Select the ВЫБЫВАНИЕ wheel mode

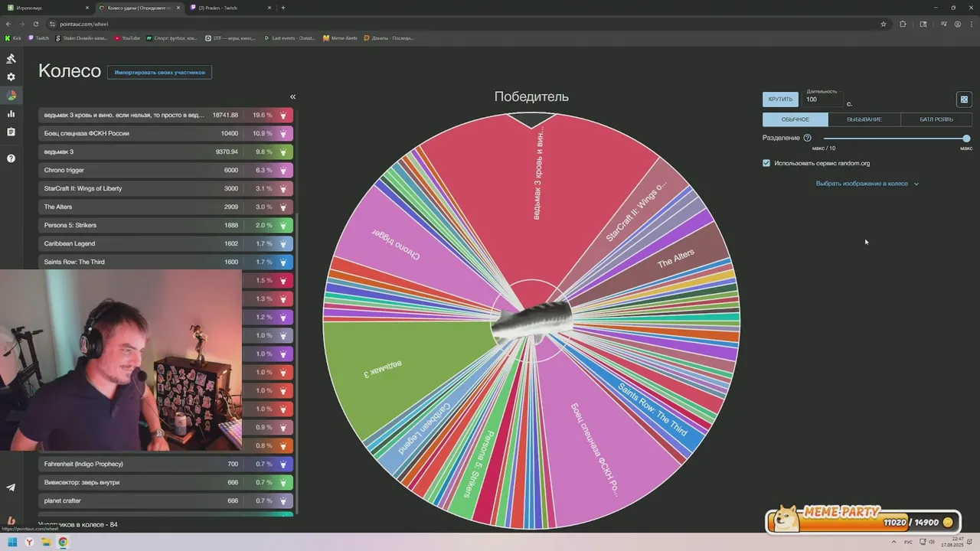point(864,119)
